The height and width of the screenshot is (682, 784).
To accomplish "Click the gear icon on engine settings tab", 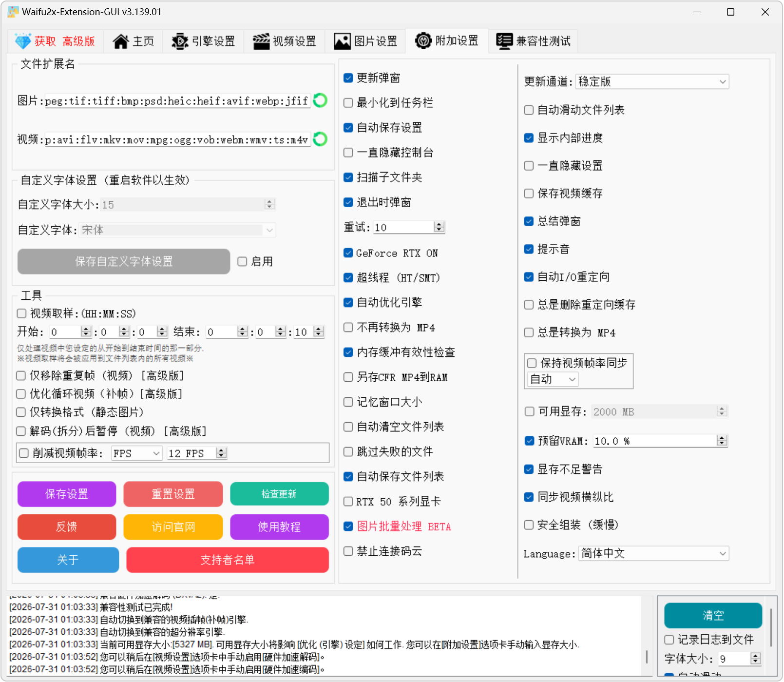I will [180, 41].
